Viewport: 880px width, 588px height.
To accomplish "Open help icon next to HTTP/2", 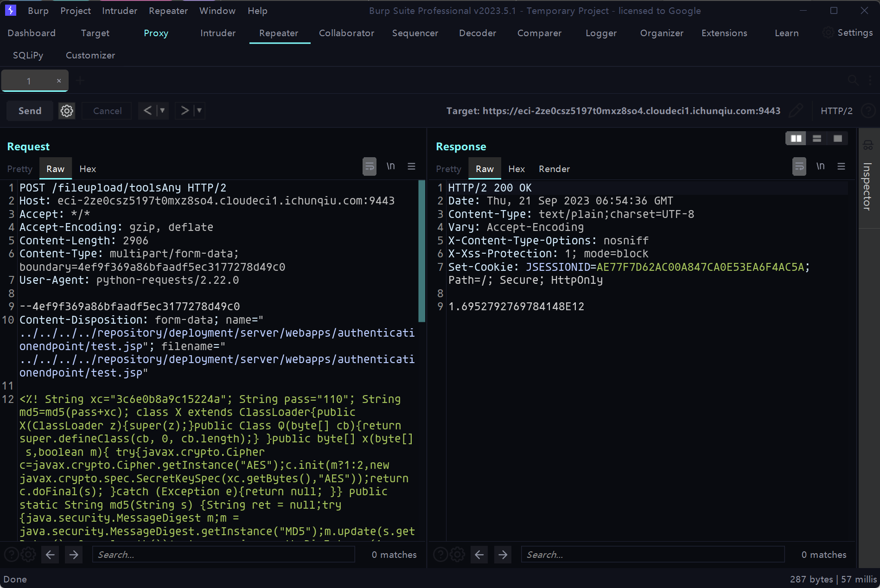I will click(868, 111).
